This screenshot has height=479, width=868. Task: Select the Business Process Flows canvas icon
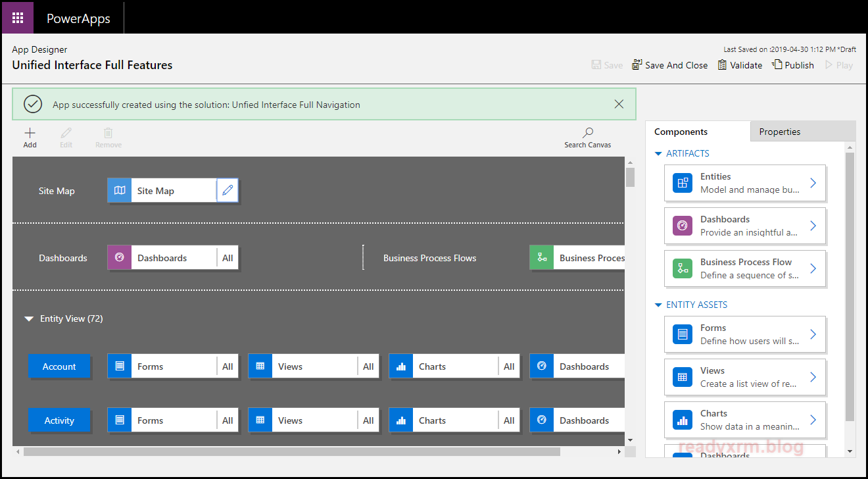(x=542, y=258)
